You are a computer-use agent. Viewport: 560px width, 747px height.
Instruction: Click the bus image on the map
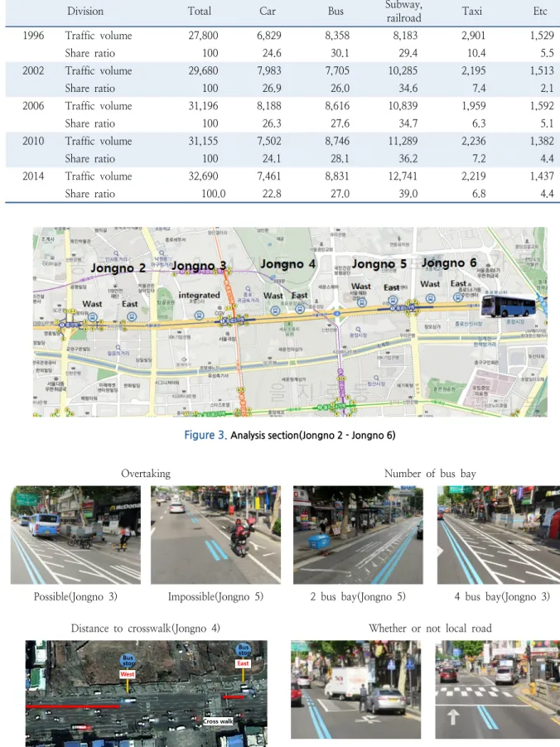click(508, 306)
